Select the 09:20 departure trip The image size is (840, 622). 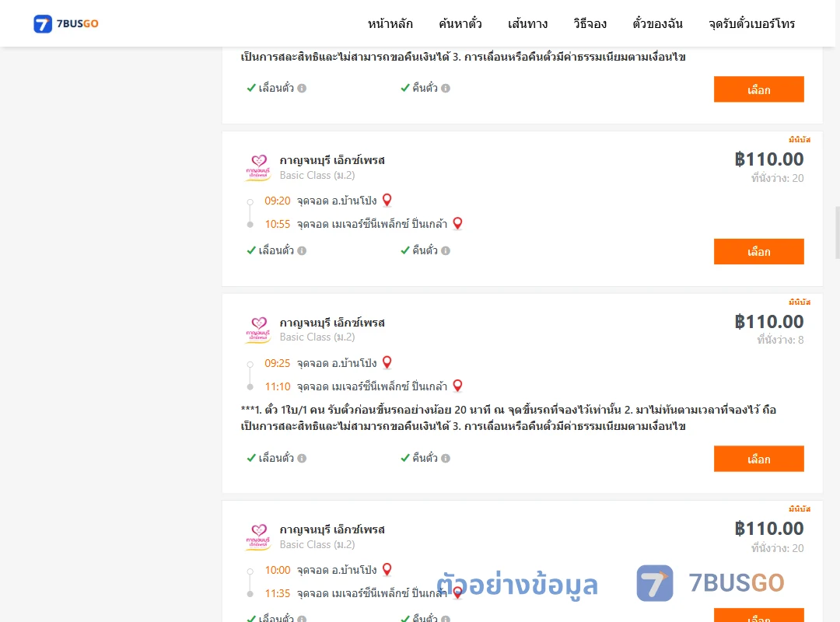(758, 251)
